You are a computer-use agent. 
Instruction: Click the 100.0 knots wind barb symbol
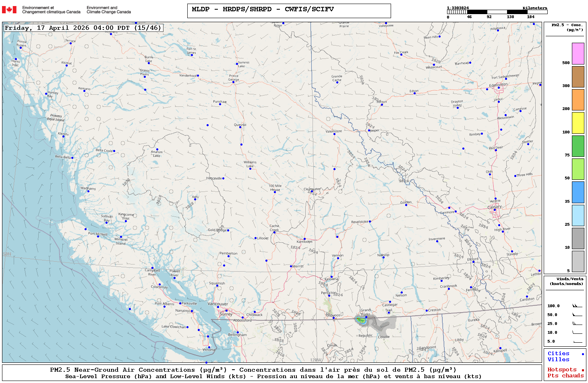[577, 306]
